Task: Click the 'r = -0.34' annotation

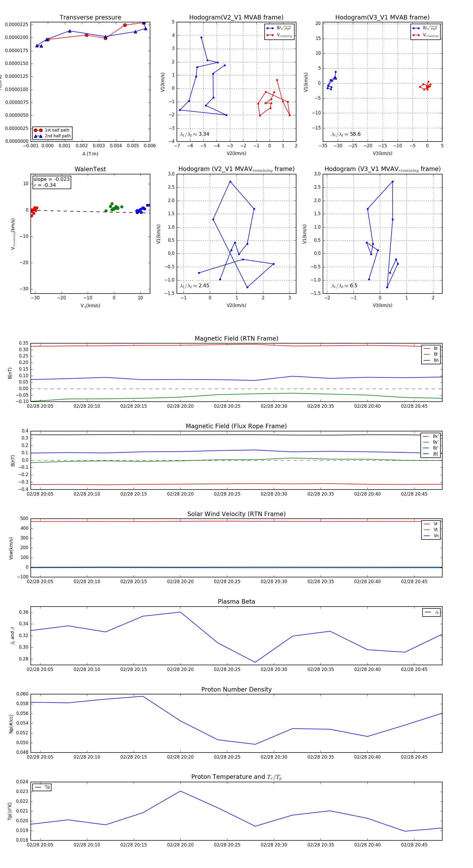Action: [45, 185]
